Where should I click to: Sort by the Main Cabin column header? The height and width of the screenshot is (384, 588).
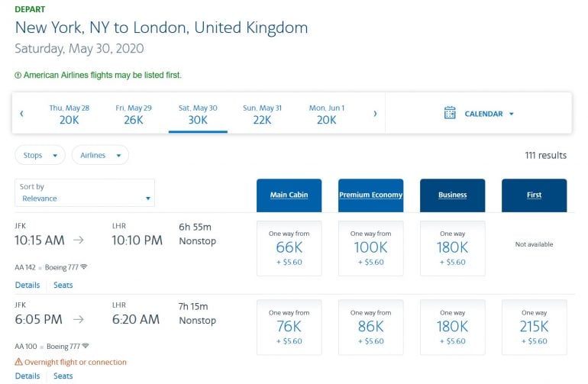[289, 195]
